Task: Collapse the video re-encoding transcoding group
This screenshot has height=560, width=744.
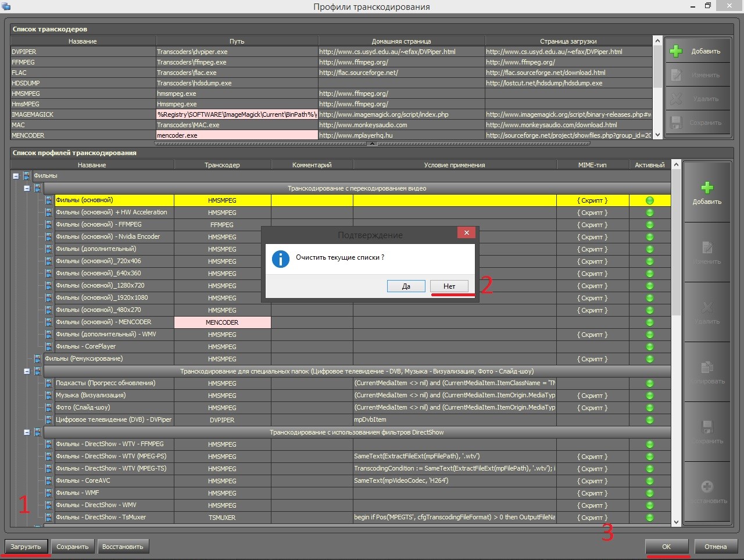Action: click(27, 188)
